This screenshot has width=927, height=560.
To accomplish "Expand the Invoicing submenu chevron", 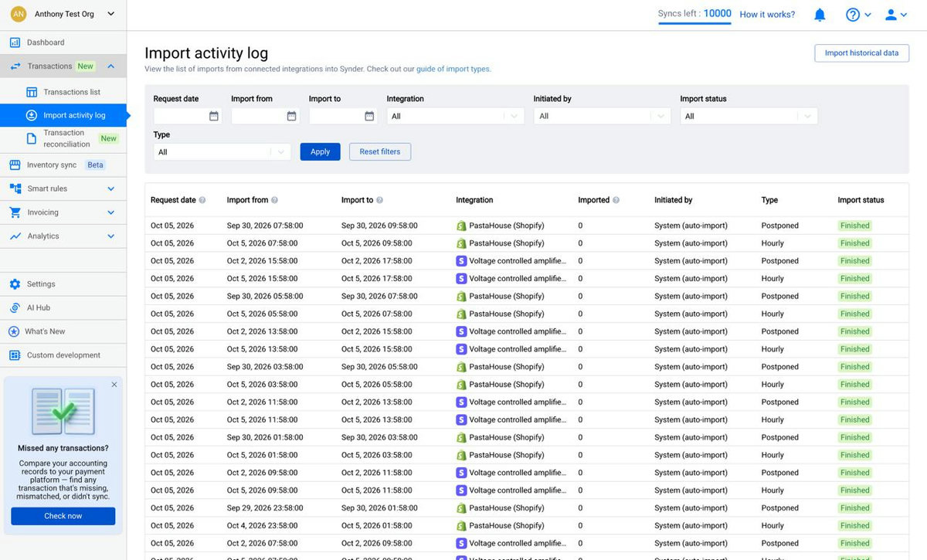I will click(111, 212).
